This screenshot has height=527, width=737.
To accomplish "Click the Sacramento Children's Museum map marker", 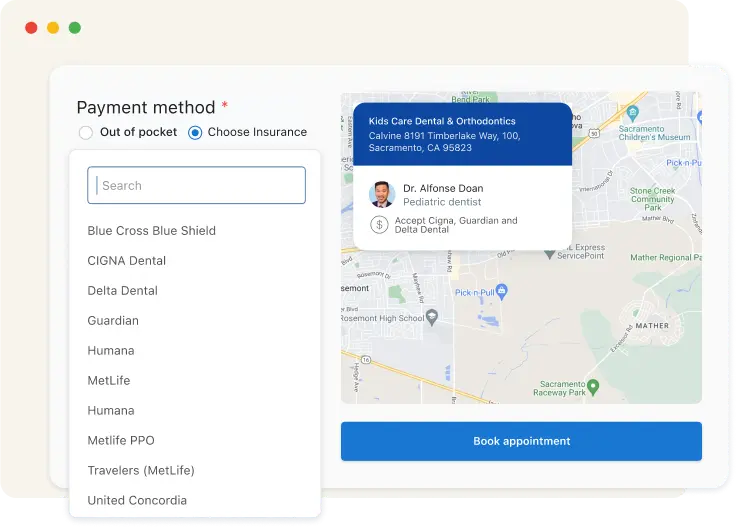I will [633, 113].
